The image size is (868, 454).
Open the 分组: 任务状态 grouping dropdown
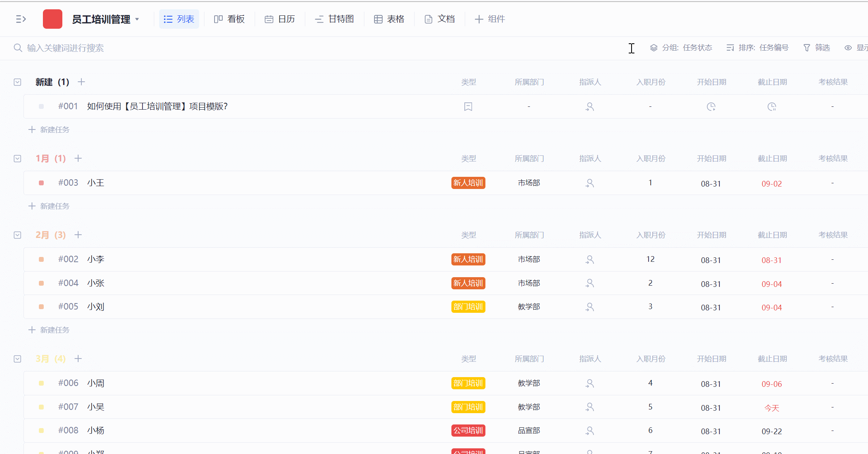[681, 48]
